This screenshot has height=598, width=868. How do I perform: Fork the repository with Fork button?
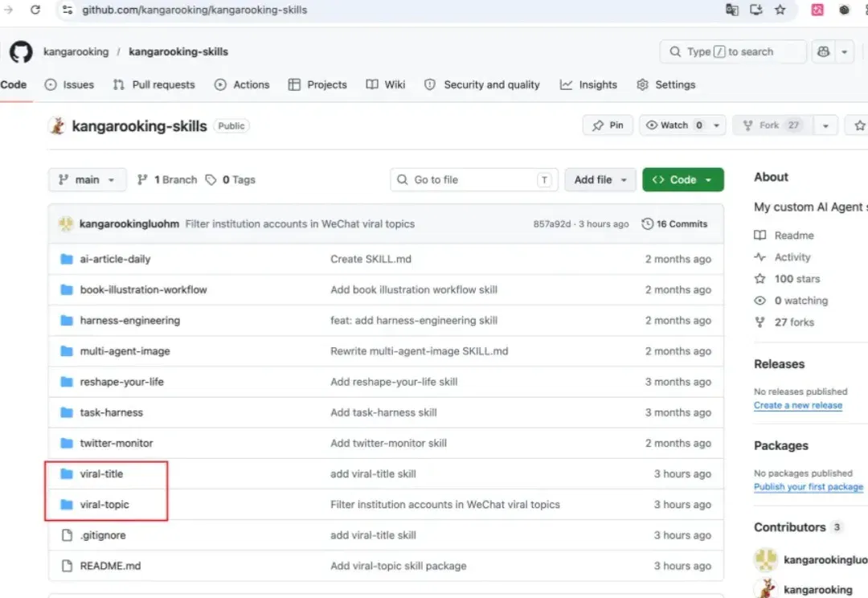(x=773, y=125)
